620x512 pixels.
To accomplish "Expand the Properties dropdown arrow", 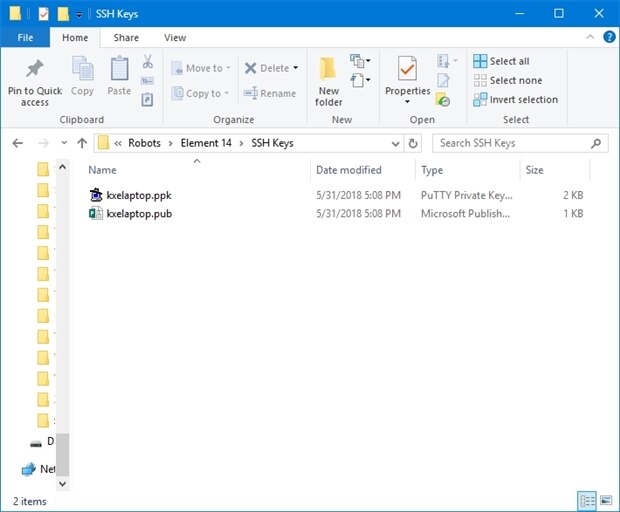I will click(407, 102).
